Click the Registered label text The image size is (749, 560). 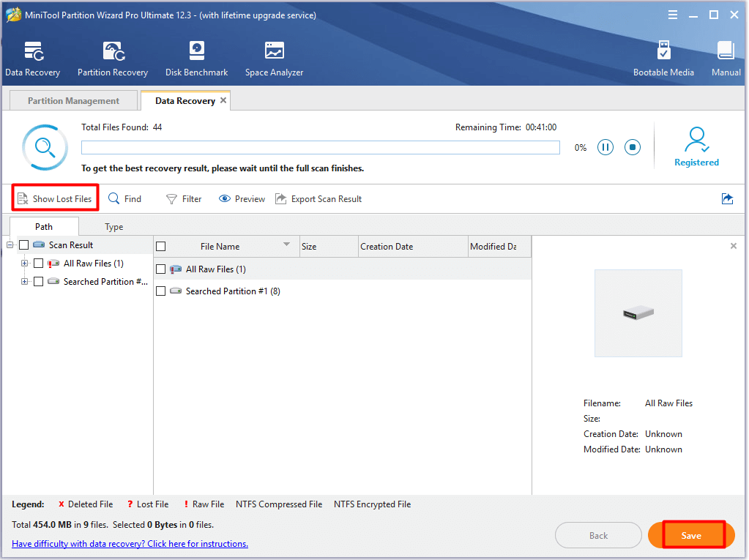coord(696,163)
